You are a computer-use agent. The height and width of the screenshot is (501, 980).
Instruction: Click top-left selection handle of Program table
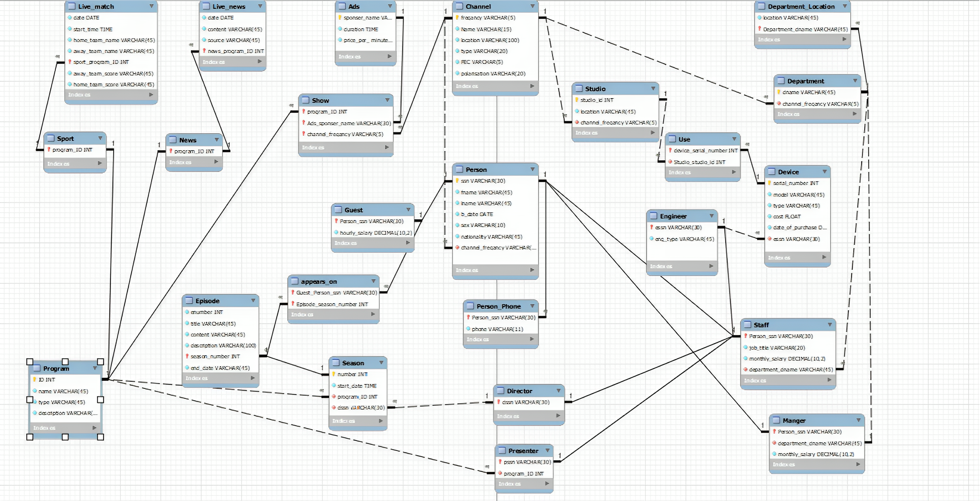coord(30,361)
